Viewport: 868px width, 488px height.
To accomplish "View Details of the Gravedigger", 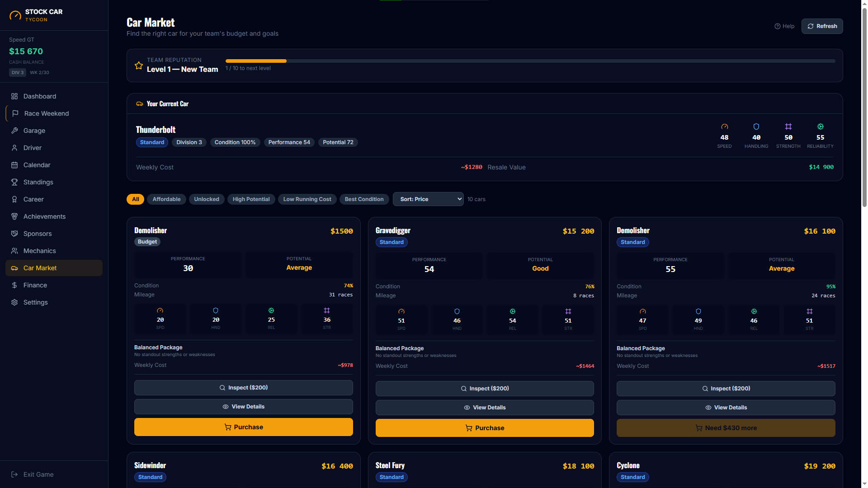I will [485, 408].
